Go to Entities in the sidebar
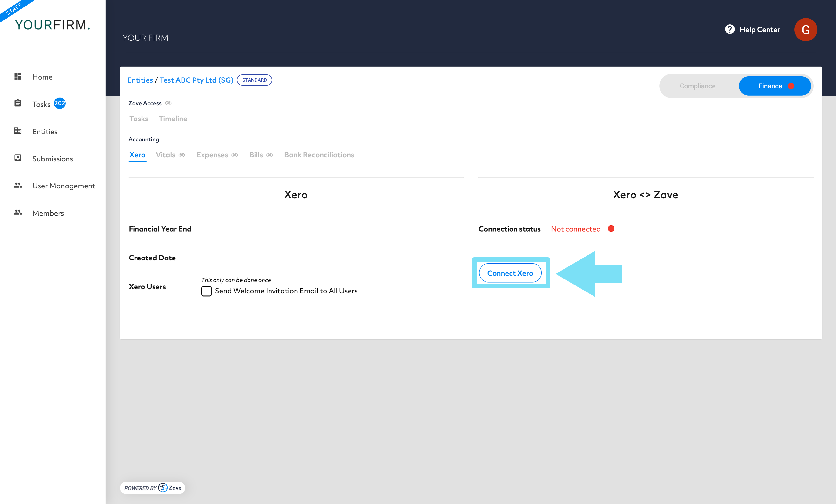The width and height of the screenshot is (836, 504). pos(45,132)
